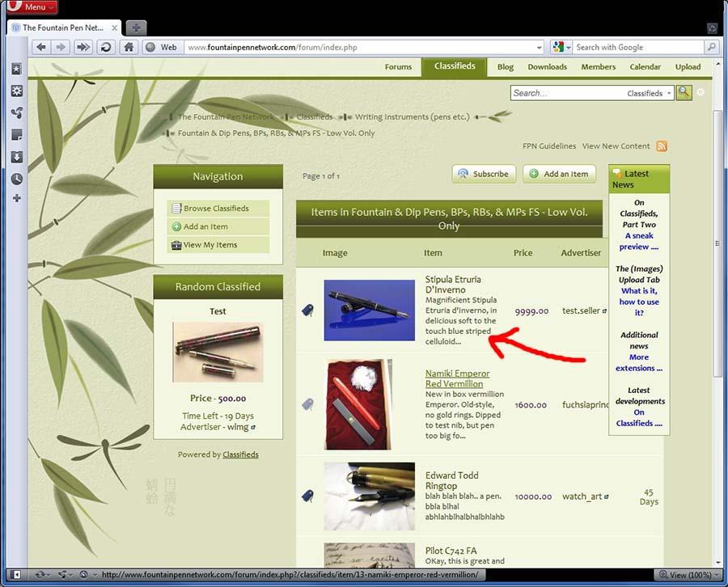728x587 pixels.
Task: Expand the Google search engine selector
Action: (x=562, y=48)
